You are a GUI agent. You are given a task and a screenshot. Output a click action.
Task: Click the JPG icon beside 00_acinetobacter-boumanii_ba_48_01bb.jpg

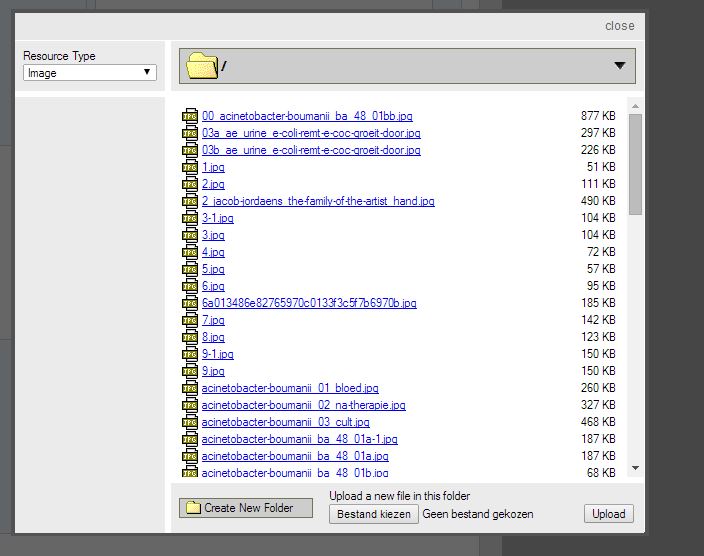tap(189, 116)
